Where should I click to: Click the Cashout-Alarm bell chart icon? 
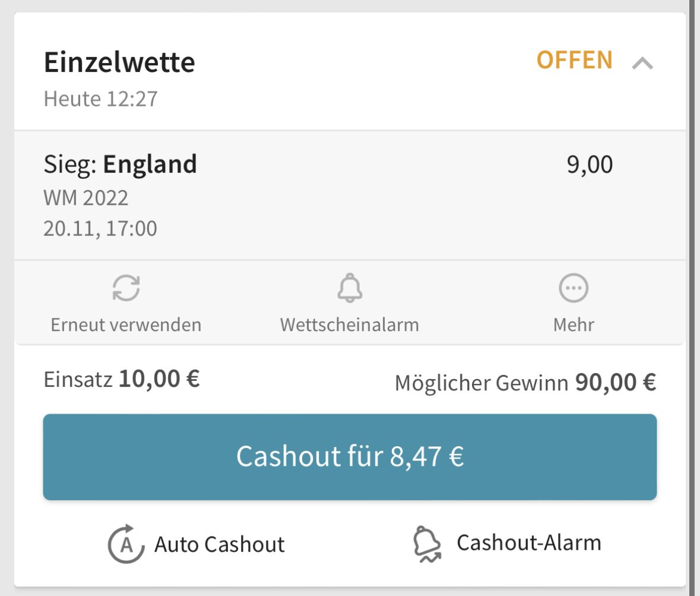click(x=427, y=544)
